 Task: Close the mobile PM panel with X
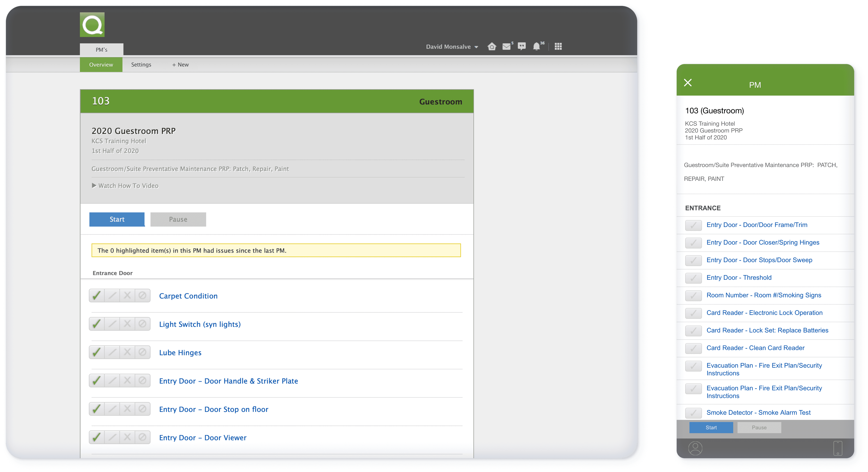pos(688,82)
